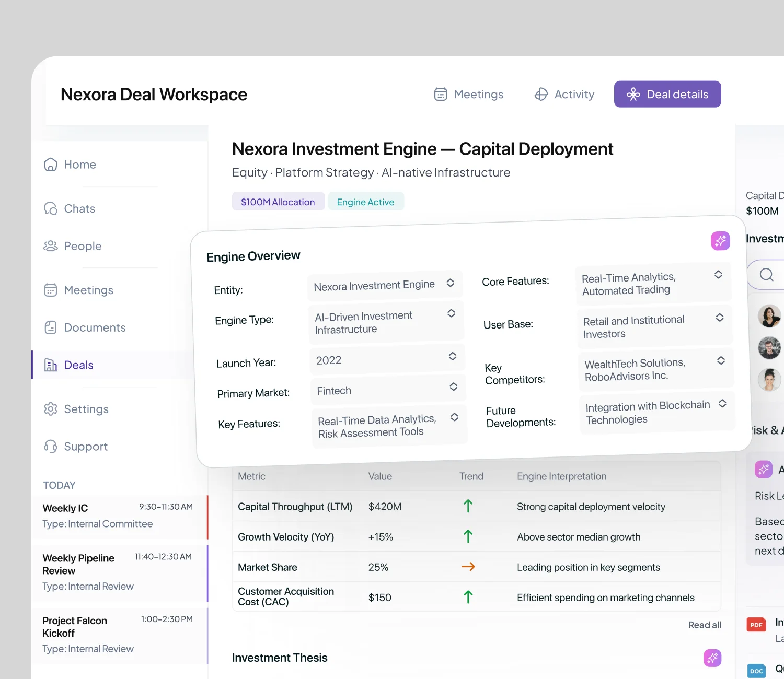
Task: Open the Weekly IC meeting entry
Action: click(x=119, y=516)
